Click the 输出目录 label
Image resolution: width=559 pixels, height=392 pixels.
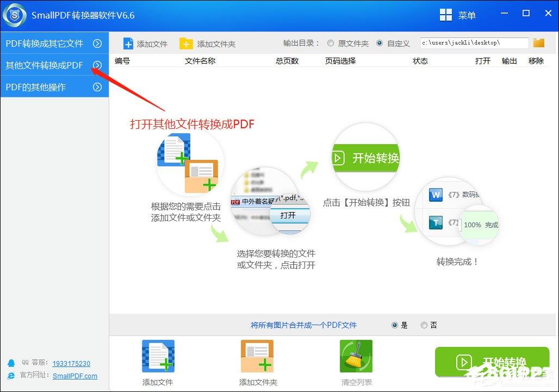pyautogui.click(x=301, y=43)
